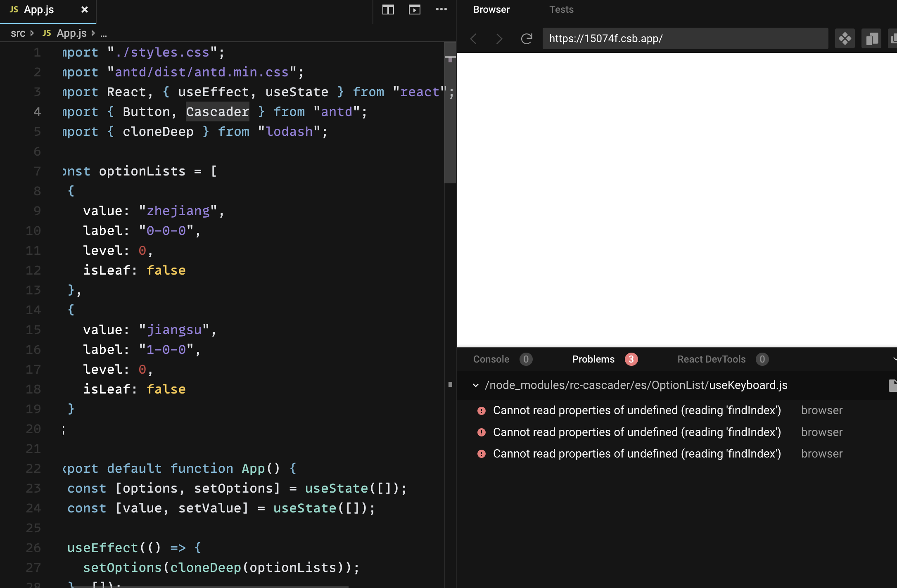Refresh the preview browser
This screenshot has width=897, height=588.
pyautogui.click(x=527, y=39)
